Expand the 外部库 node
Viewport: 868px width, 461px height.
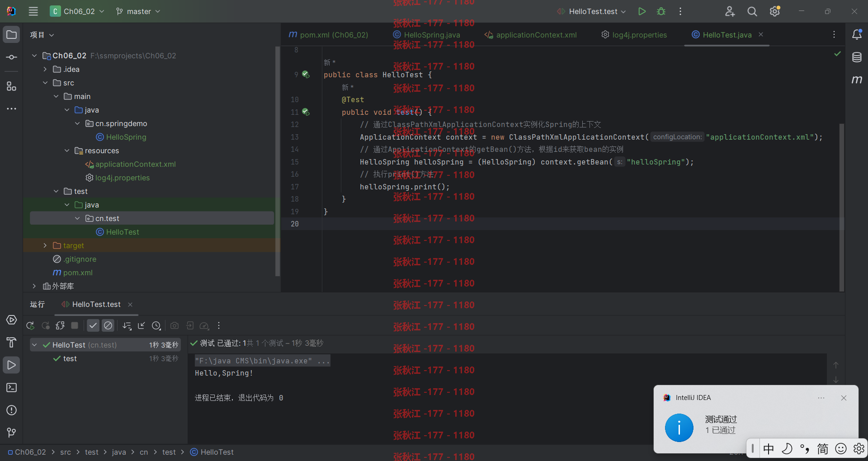(34, 286)
